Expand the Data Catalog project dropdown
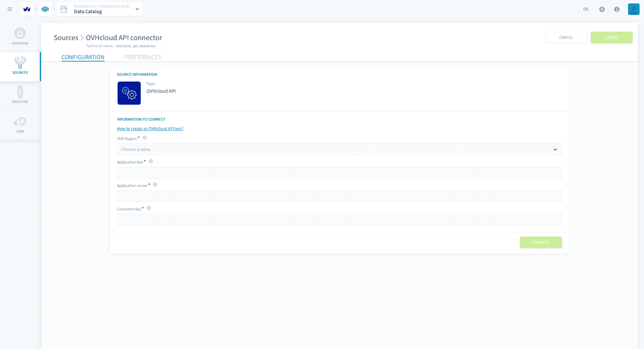Screen dimensions: 644x349 pos(137,9)
